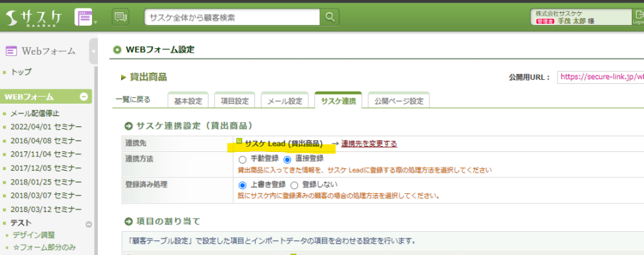This screenshot has width=644, height=255.
Task: Click the magnifier search button
Action: pos(330,17)
